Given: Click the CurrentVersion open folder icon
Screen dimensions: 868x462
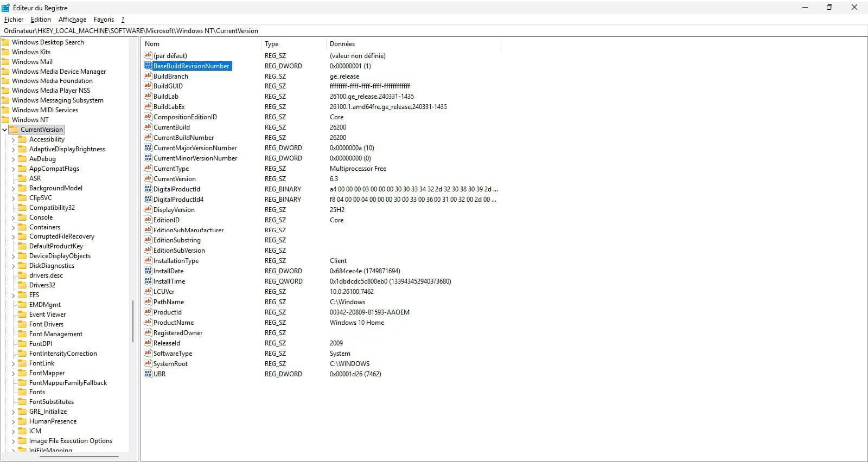Looking at the screenshot, I should [x=14, y=129].
